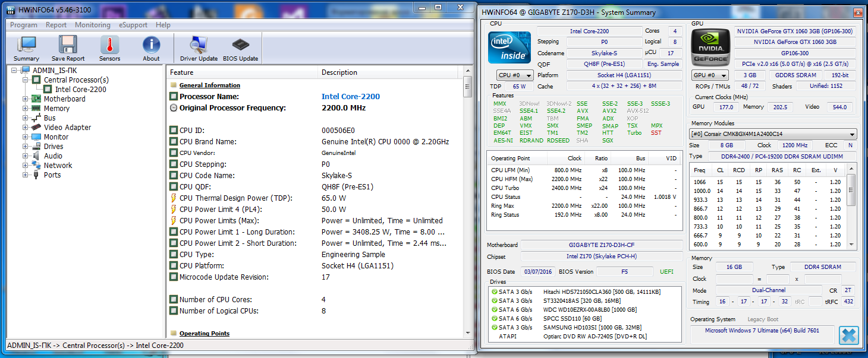This screenshot has width=868, height=358.
Task: Expand the Drives tree node
Action: [26, 147]
